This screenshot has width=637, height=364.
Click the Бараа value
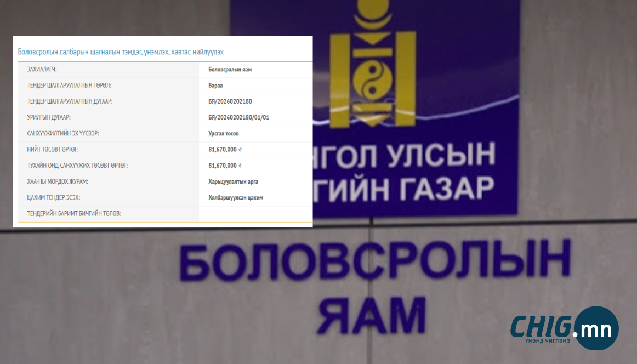click(215, 86)
